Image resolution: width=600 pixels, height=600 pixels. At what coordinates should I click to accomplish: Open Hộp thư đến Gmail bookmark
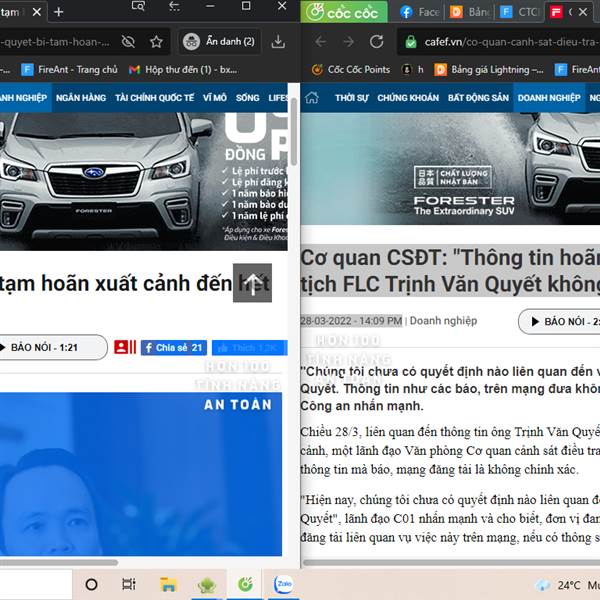tap(183, 70)
